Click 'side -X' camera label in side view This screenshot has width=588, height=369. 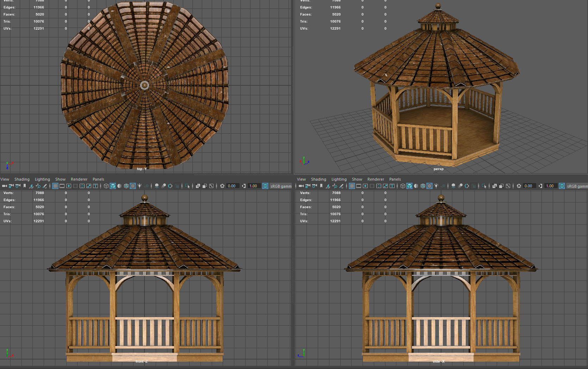click(x=439, y=362)
